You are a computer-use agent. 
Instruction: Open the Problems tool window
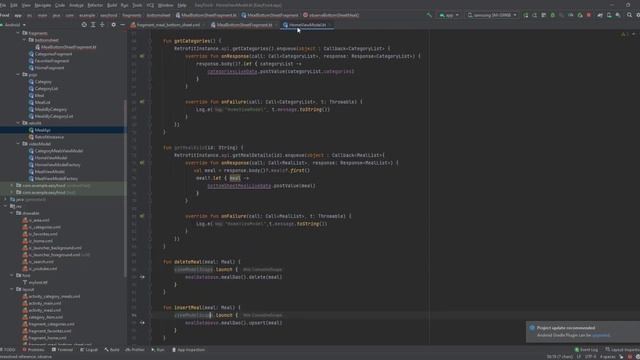point(33,350)
